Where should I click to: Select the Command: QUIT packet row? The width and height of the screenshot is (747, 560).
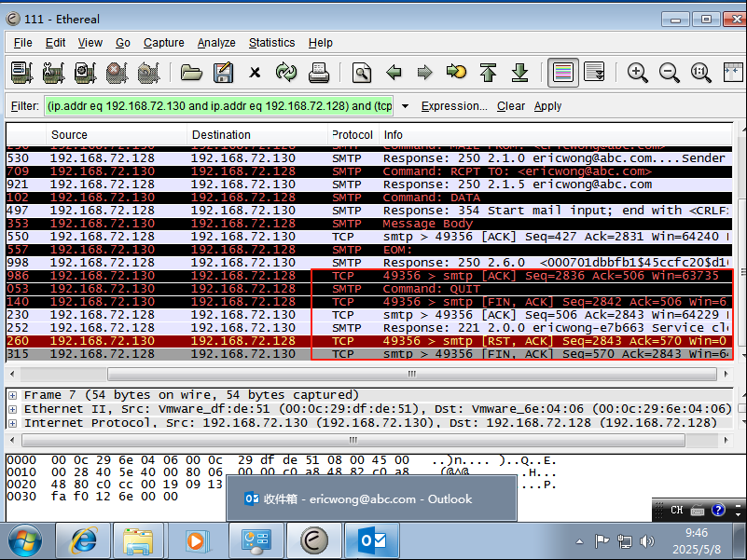pyautogui.click(x=369, y=289)
